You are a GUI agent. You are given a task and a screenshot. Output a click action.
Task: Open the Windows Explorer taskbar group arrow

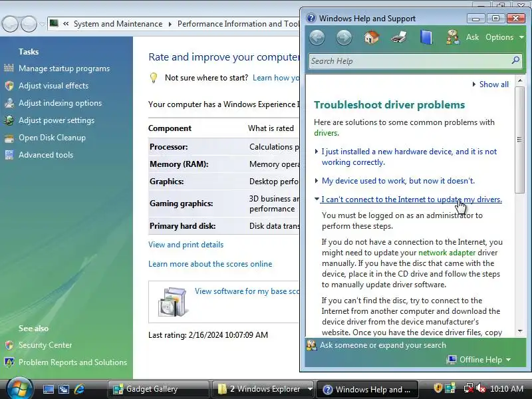point(309,389)
